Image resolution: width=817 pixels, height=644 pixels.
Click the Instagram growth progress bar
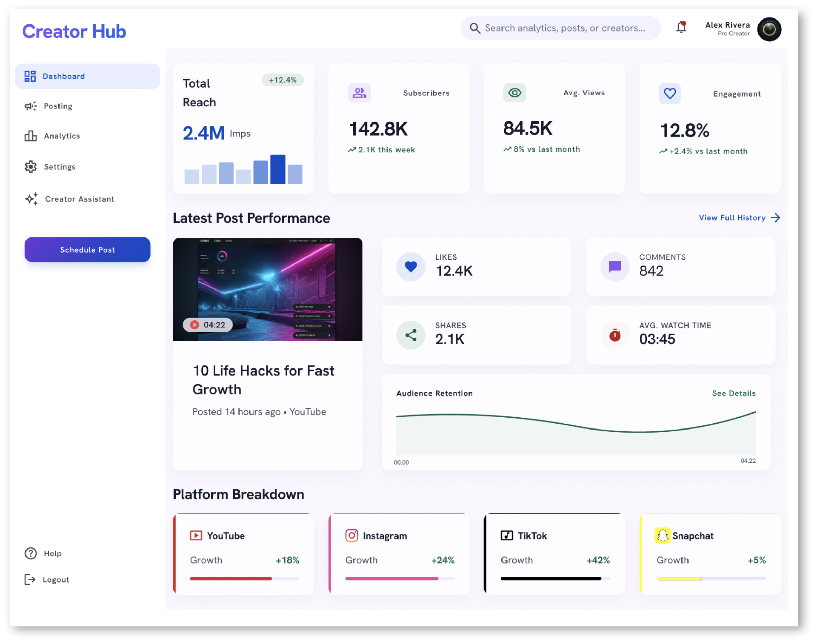pos(400,578)
